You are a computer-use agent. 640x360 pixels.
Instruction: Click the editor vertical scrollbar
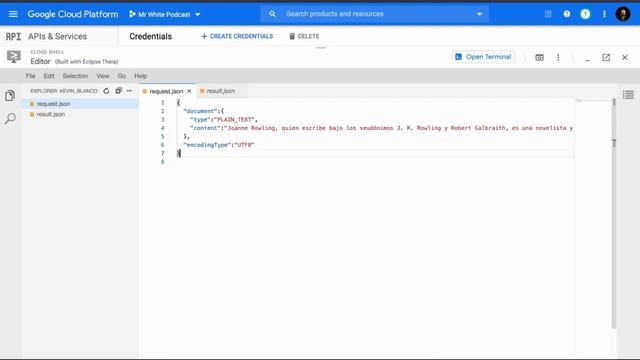[x=613, y=212]
